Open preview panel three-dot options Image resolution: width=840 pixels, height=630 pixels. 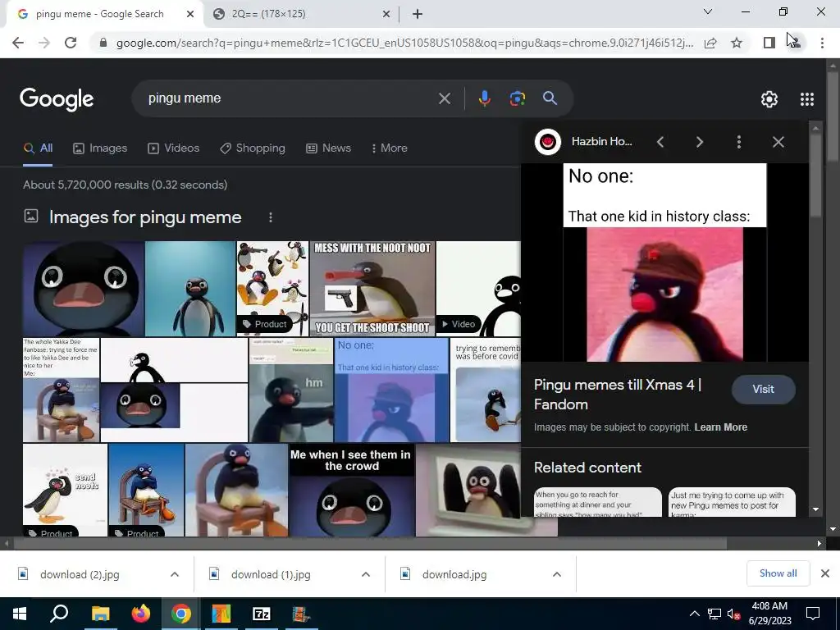[739, 142]
